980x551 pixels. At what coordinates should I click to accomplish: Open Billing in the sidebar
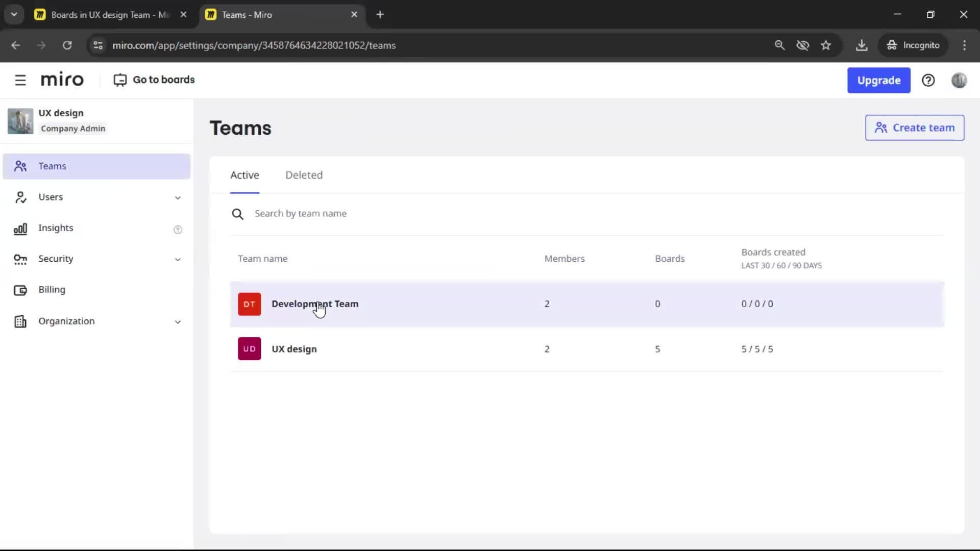96,290
